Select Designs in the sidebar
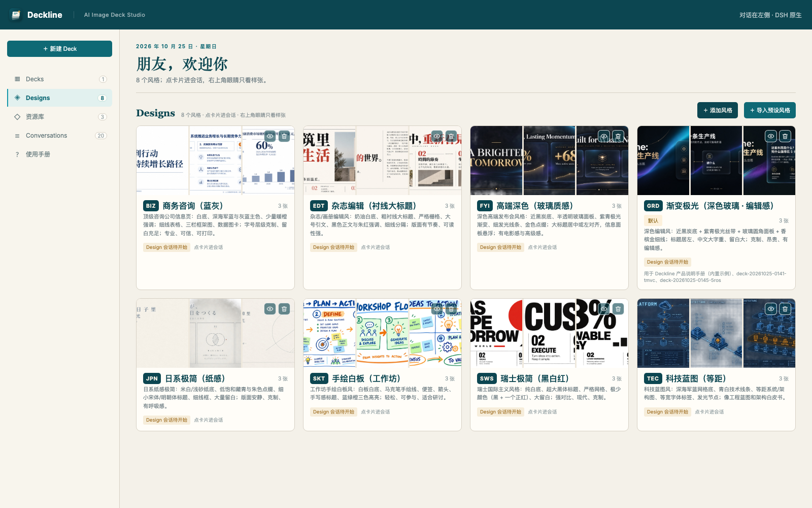812x508 pixels. [x=59, y=98]
